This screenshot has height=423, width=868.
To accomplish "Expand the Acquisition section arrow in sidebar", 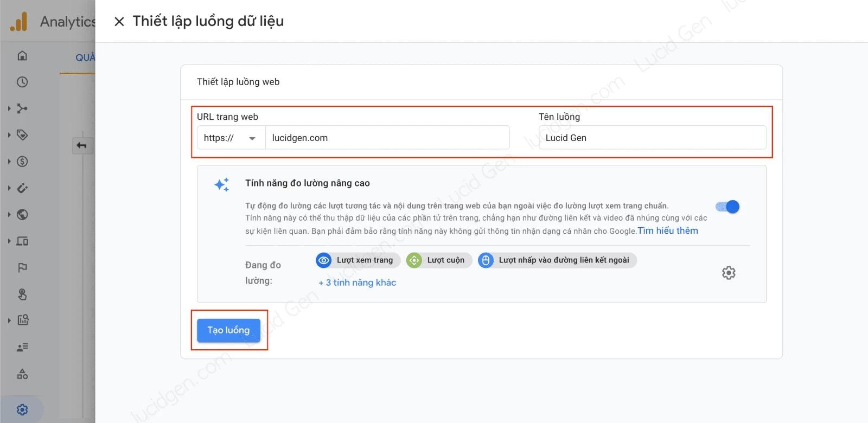I will pos(9,108).
